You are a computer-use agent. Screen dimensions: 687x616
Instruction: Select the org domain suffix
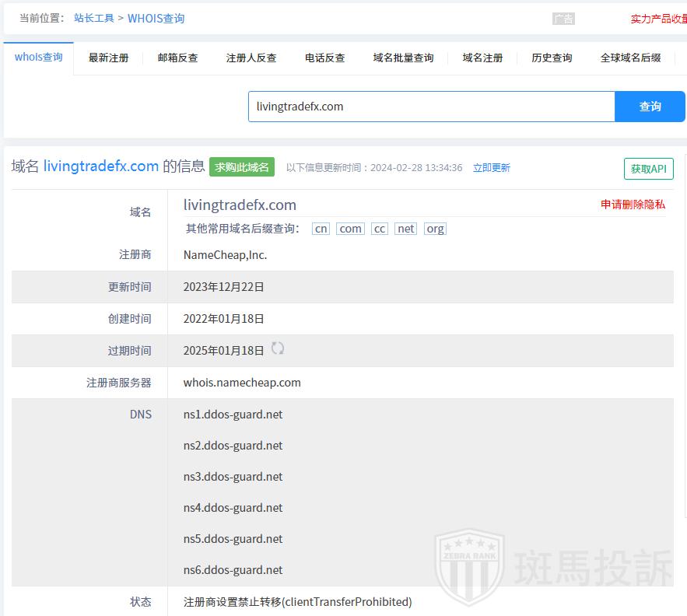click(x=435, y=229)
